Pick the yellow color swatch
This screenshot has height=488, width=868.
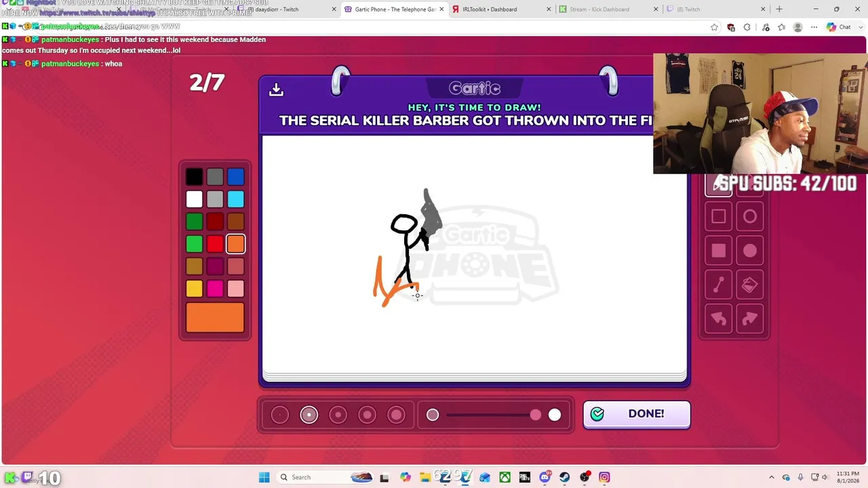coord(194,289)
